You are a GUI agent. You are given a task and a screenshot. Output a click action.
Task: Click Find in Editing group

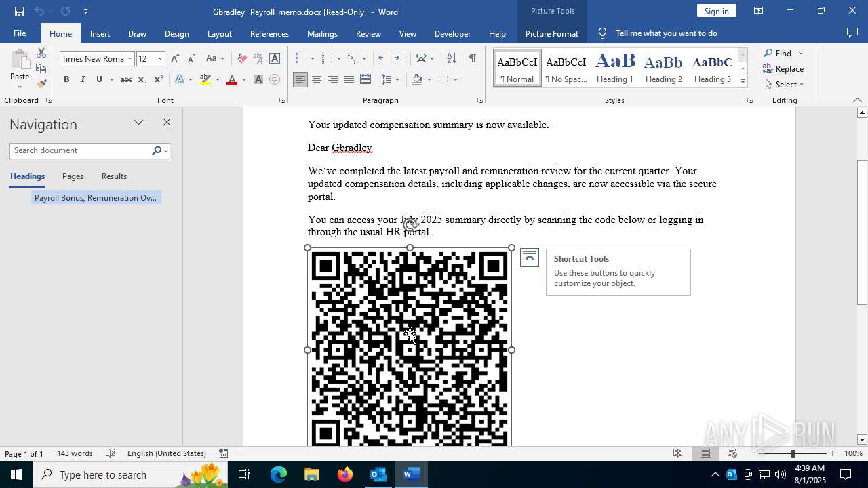783,54
